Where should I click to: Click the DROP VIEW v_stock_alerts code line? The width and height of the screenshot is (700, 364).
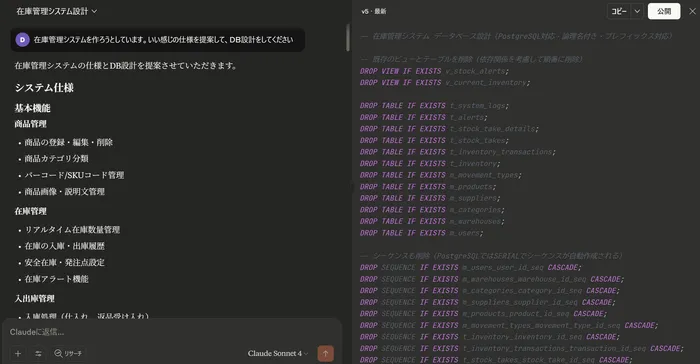434,71
